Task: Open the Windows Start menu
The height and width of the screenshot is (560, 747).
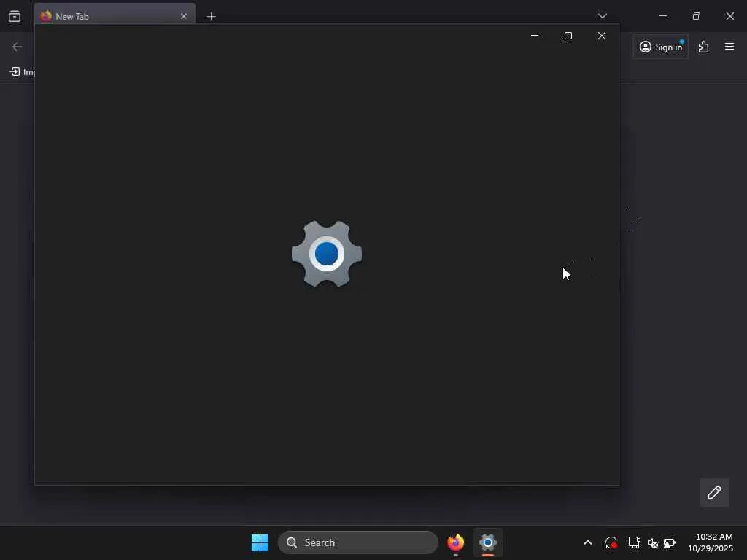Action: pyautogui.click(x=260, y=542)
